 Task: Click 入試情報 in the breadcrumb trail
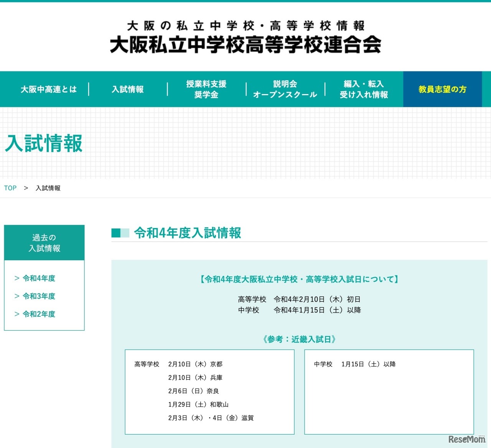click(x=48, y=188)
